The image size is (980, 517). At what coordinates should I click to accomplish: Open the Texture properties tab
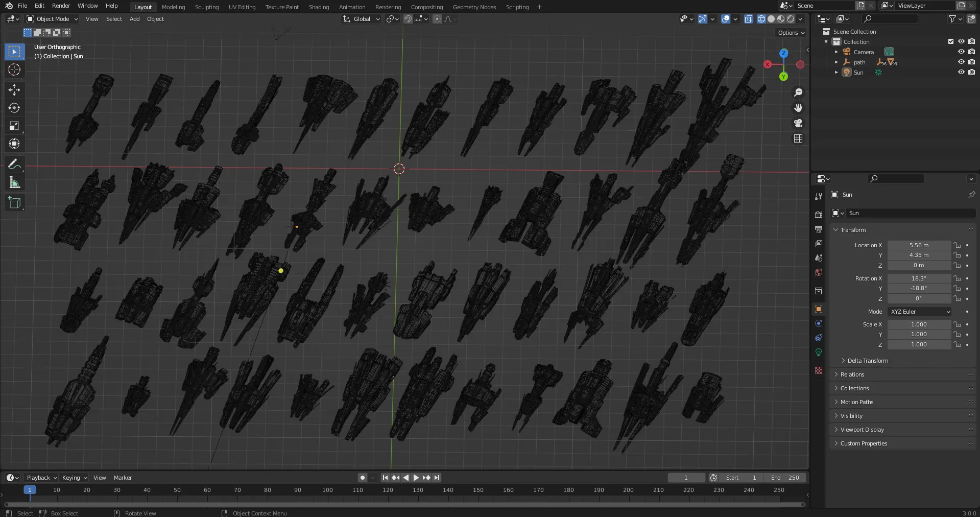pyautogui.click(x=819, y=370)
